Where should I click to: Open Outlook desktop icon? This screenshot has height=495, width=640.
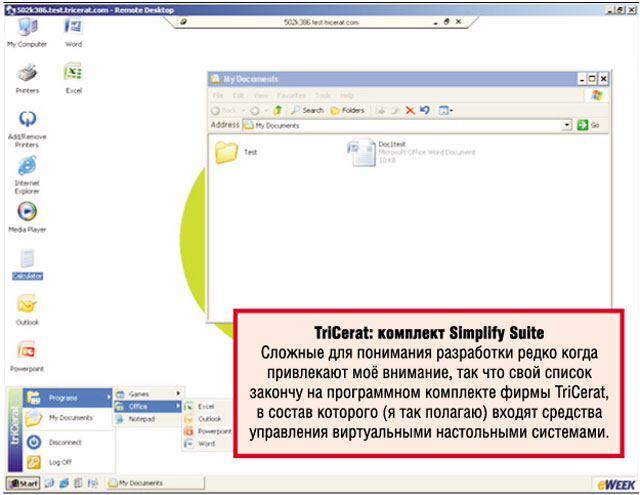tap(27, 310)
